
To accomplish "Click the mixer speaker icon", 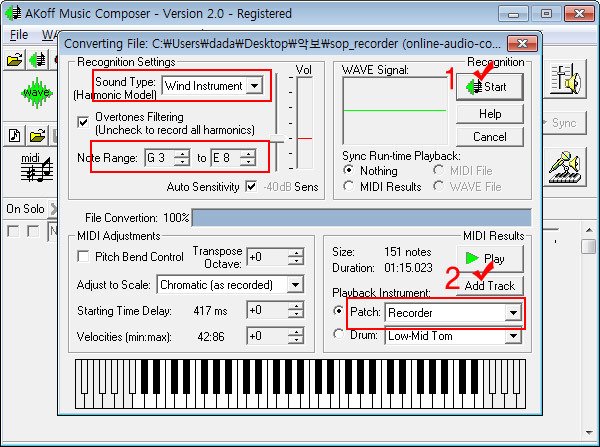I will [x=565, y=80].
